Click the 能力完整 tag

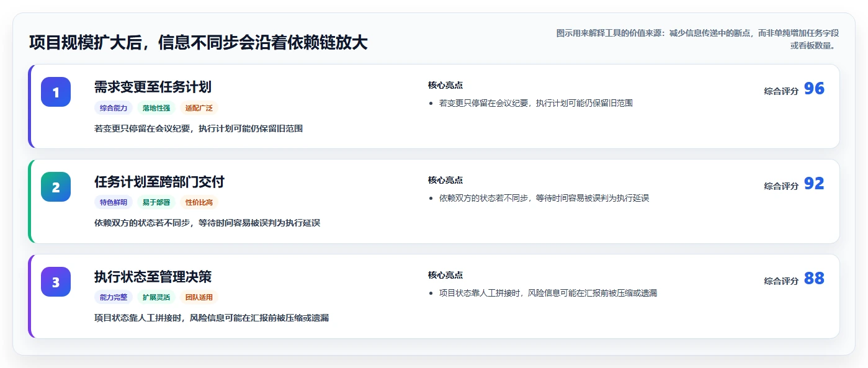114,297
